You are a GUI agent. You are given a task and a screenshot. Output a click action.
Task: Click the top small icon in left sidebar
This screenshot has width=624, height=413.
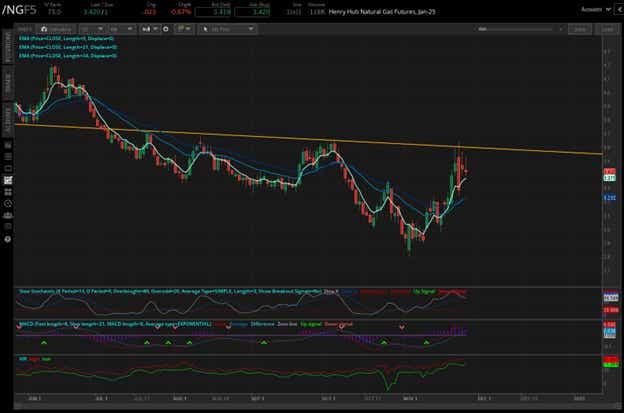(8, 145)
